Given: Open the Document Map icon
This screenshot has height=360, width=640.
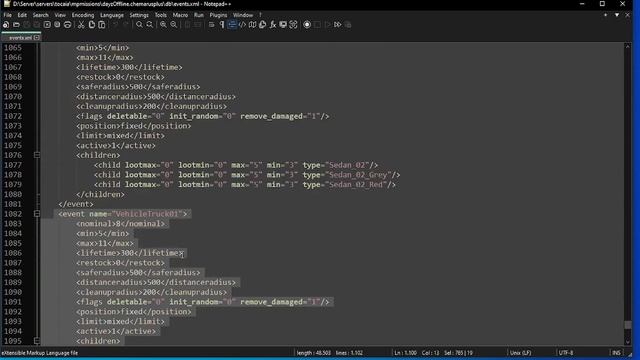Looking at the screenshot, I should pos(252,25).
